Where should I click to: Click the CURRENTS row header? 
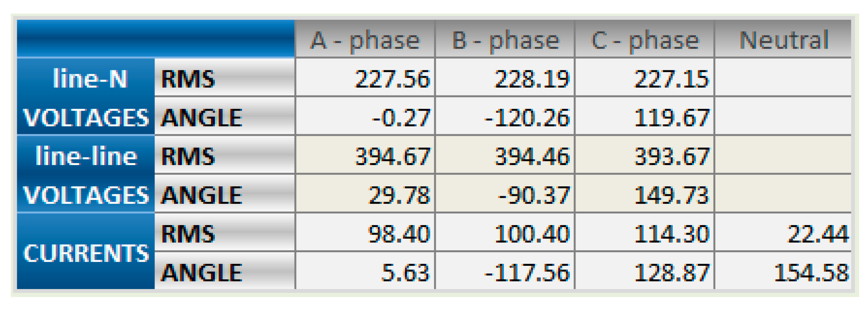click(x=86, y=252)
